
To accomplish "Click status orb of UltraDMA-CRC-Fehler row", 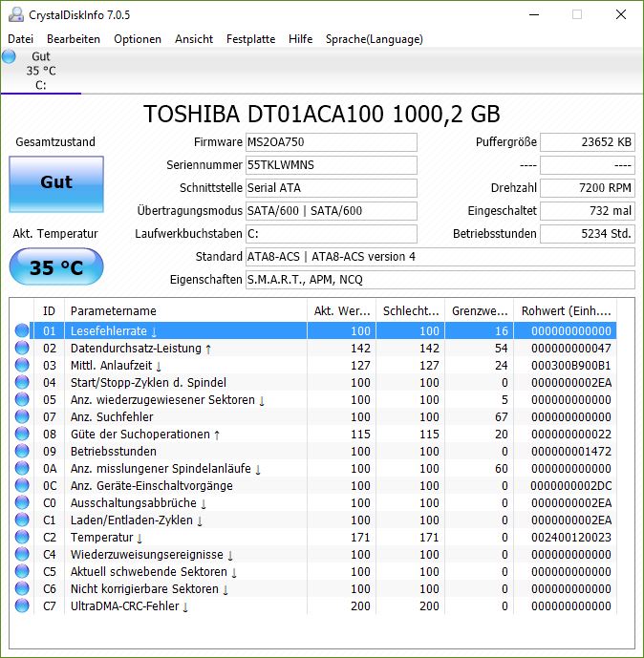I will click(22, 606).
